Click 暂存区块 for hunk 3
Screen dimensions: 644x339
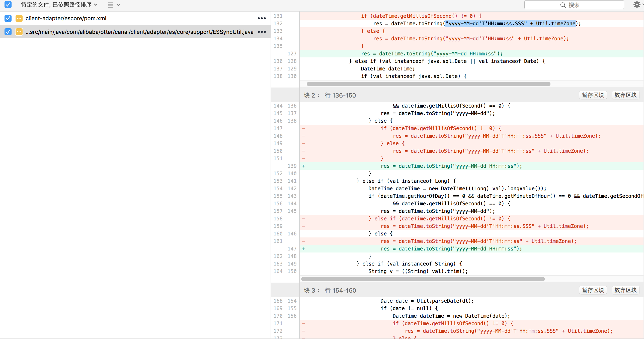pos(593,290)
